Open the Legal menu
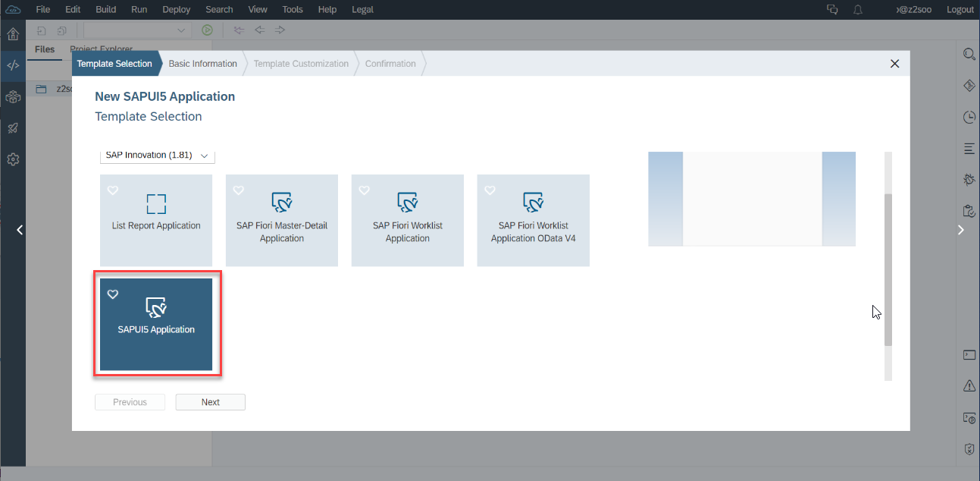 tap(362, 10)
